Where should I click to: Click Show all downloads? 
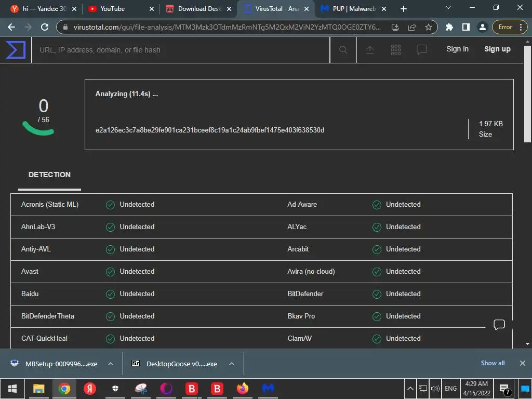point(493,363)
